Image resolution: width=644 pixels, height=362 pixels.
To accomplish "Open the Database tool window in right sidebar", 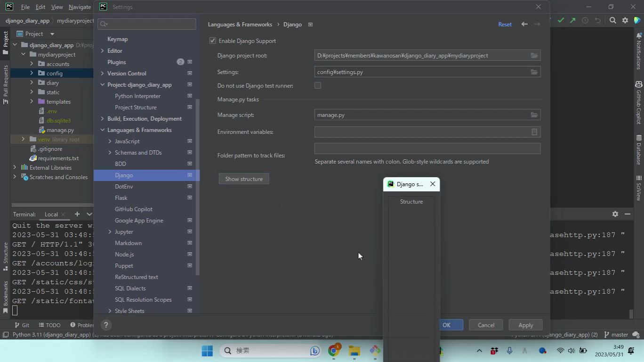I will click(x=639, y=150).
